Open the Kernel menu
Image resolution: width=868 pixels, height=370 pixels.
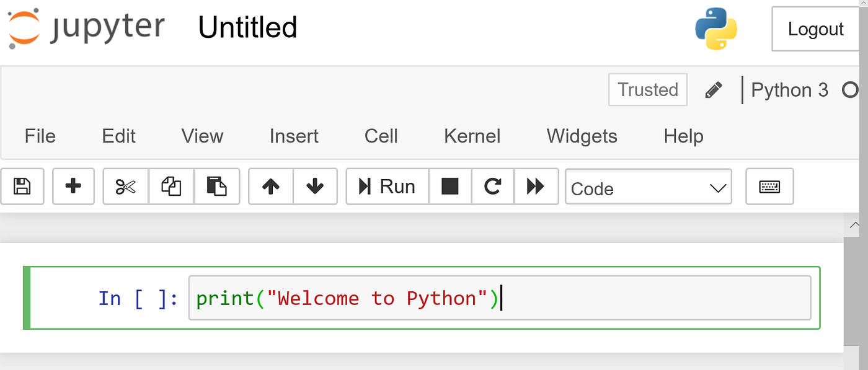pos(472,136)
